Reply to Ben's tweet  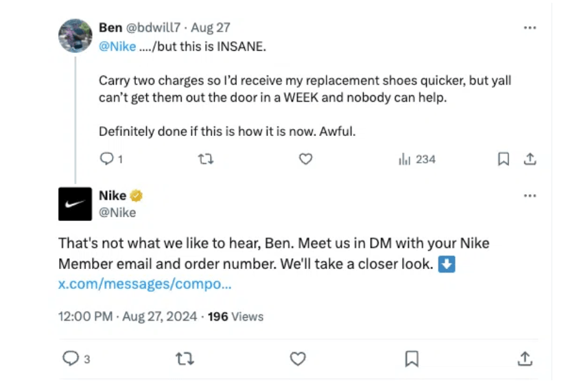(x=106, y=159)
